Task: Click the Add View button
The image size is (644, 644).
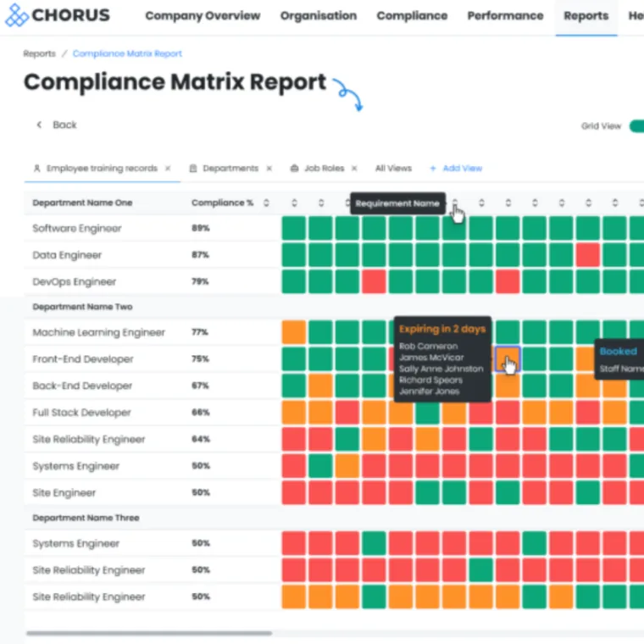Action: tap(456, 169)
